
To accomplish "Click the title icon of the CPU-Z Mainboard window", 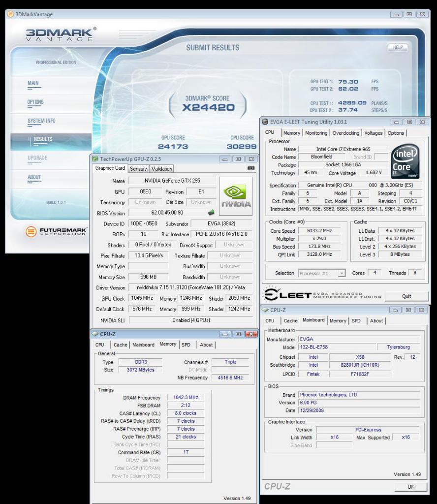I will (265, 310).
